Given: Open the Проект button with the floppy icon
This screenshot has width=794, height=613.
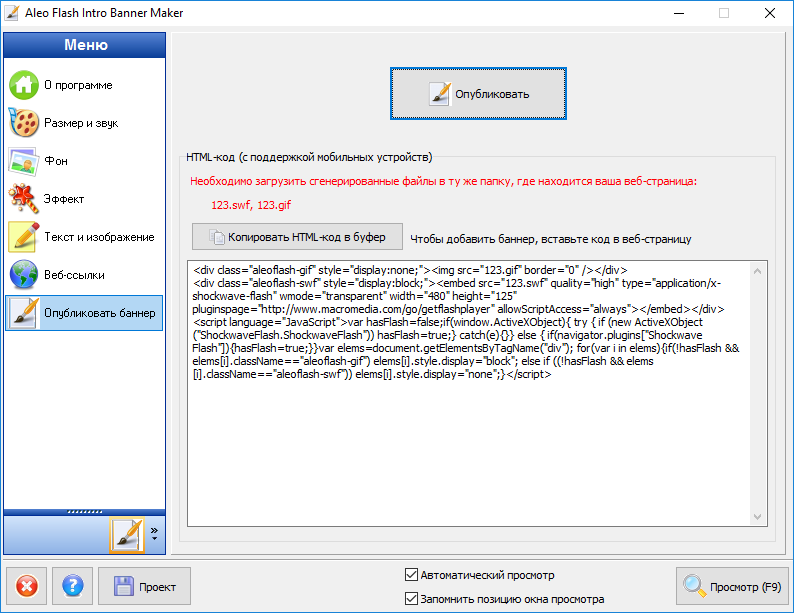Looking at the screenshot, I should click(x=144, y=586).
